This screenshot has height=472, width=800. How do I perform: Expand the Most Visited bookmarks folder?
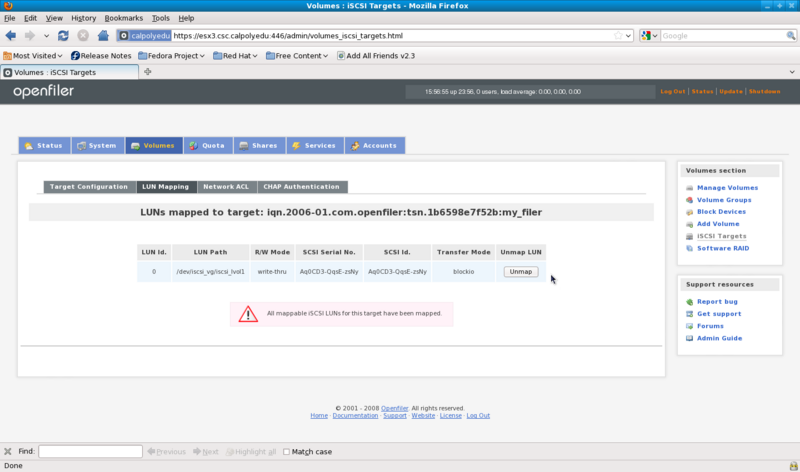click(33, 56)
